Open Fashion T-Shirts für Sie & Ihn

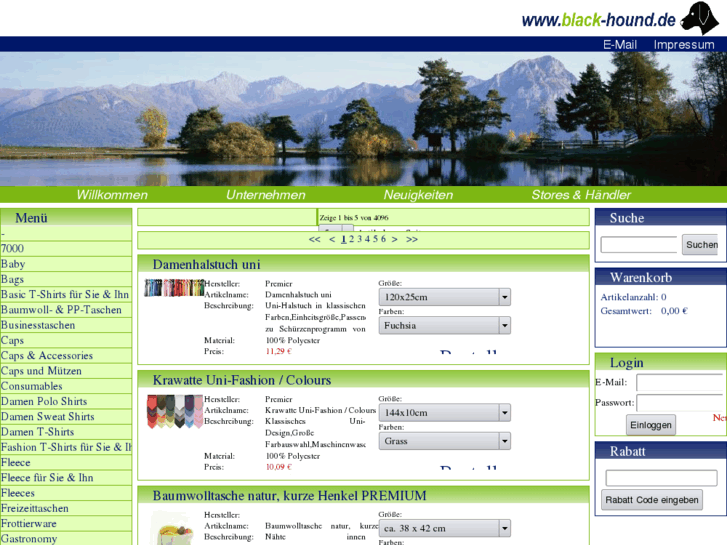click(x=66, y=448)
